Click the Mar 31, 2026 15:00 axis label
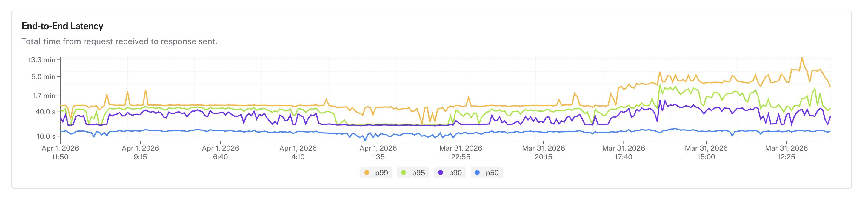 coord(706,153)
